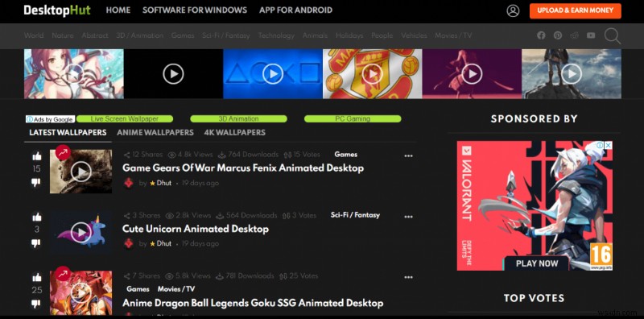
Task: Play the PlayStation symbols banner wallpaper
Action: coord(273,74)
